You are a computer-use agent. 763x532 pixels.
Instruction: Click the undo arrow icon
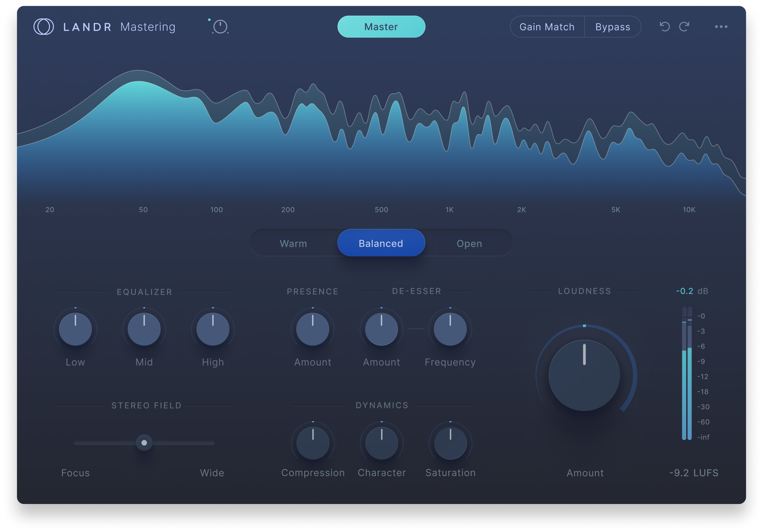[x=665, y=27]
